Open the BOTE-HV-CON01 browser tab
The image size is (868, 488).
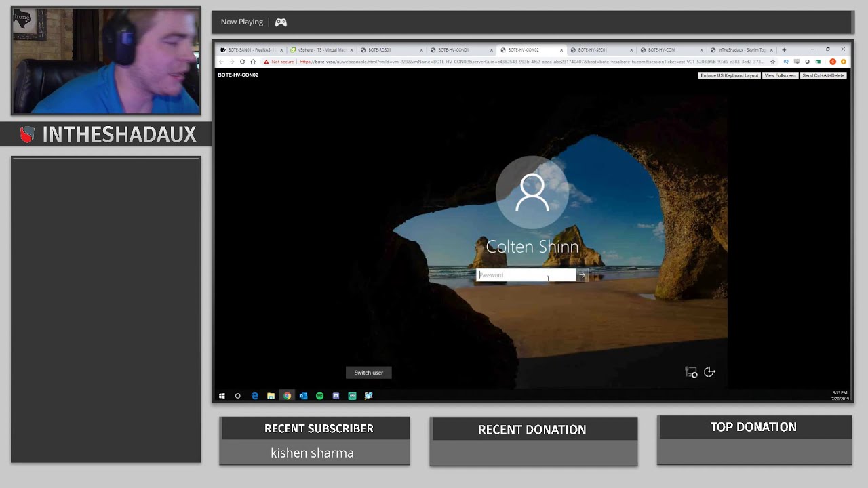[461, 49]
